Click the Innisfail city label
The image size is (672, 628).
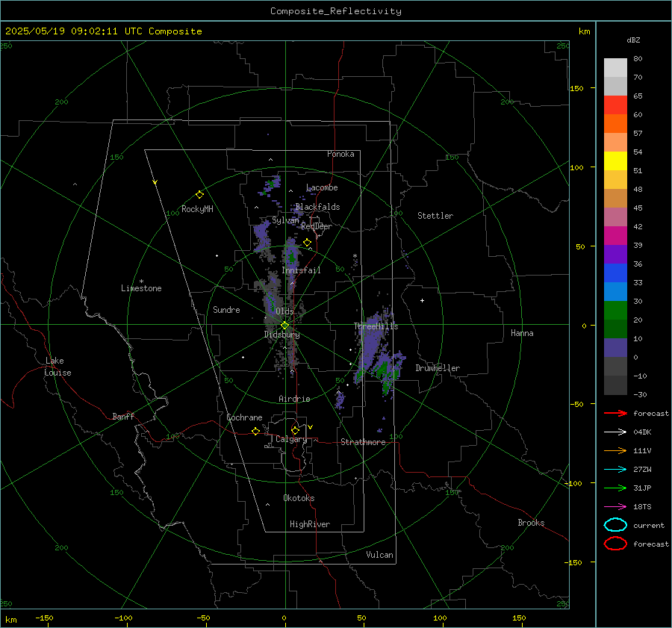pos(301,270)
